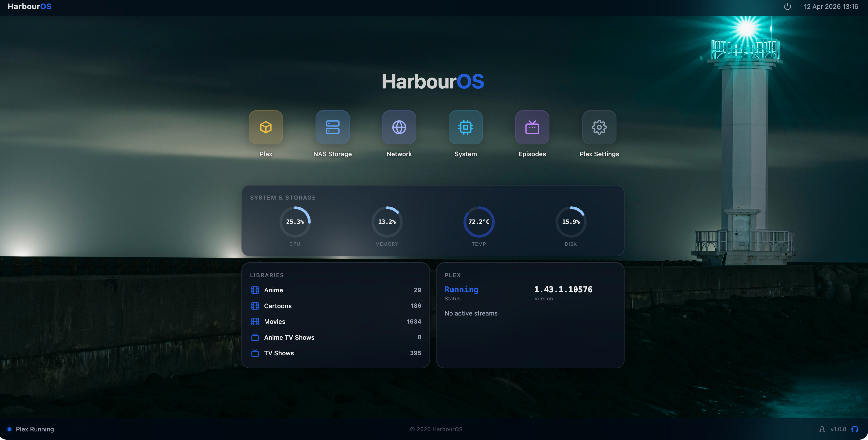The height and width of the screenshot is (440, 868).
Task: Select the Cartoons library name
Action: point(278,306)
